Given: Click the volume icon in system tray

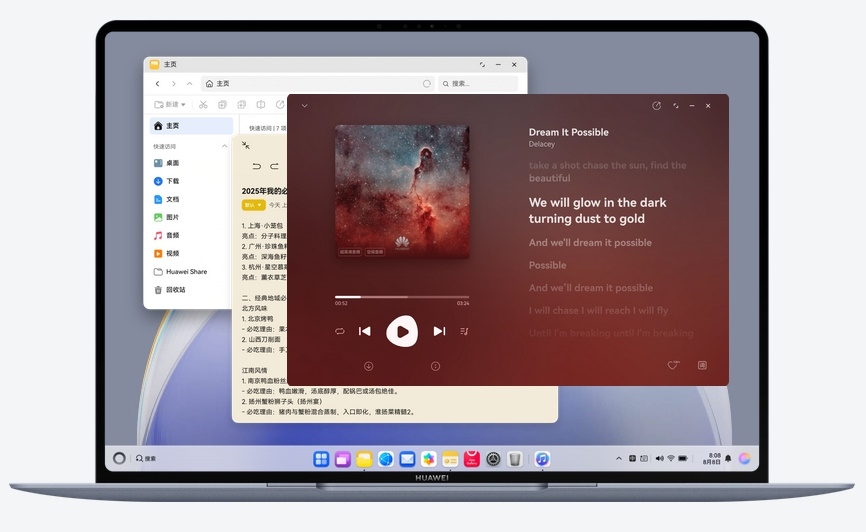Looking at the screenshot, I should (659, 458).
